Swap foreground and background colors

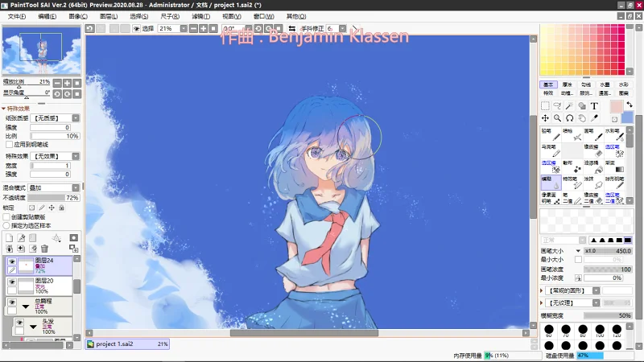[x=630, y=105]
